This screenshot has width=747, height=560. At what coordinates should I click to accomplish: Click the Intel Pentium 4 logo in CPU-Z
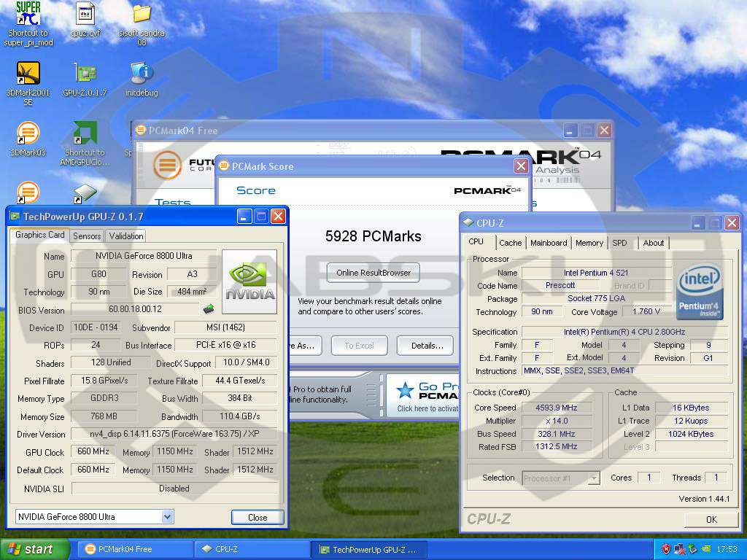click(700, 291)
